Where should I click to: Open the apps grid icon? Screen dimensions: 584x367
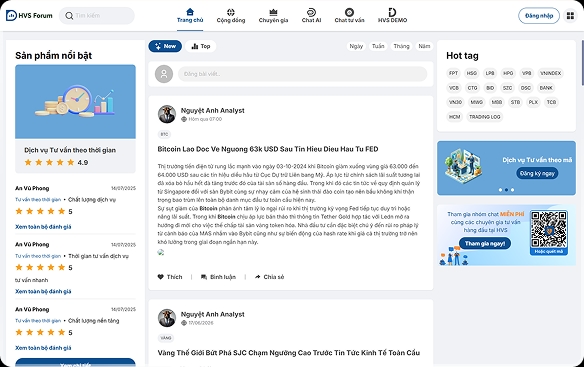pyautogui.click(x=570, y=16)
